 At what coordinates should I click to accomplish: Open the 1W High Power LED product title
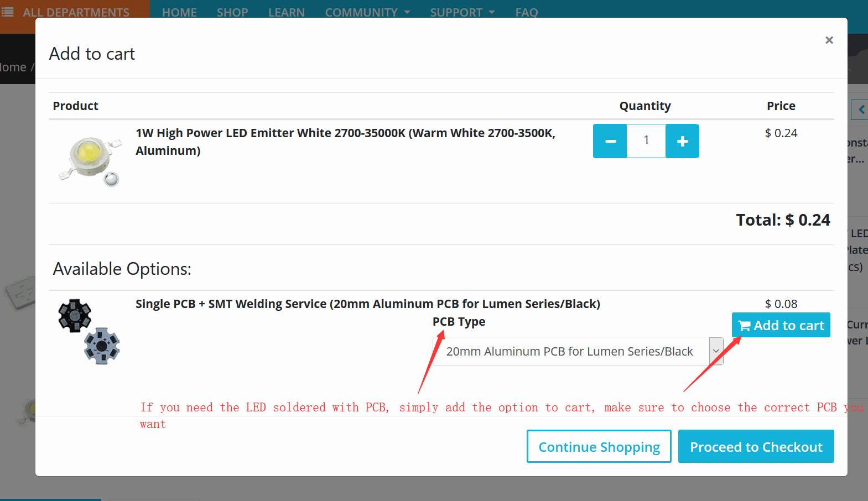(x=345, y=142)
